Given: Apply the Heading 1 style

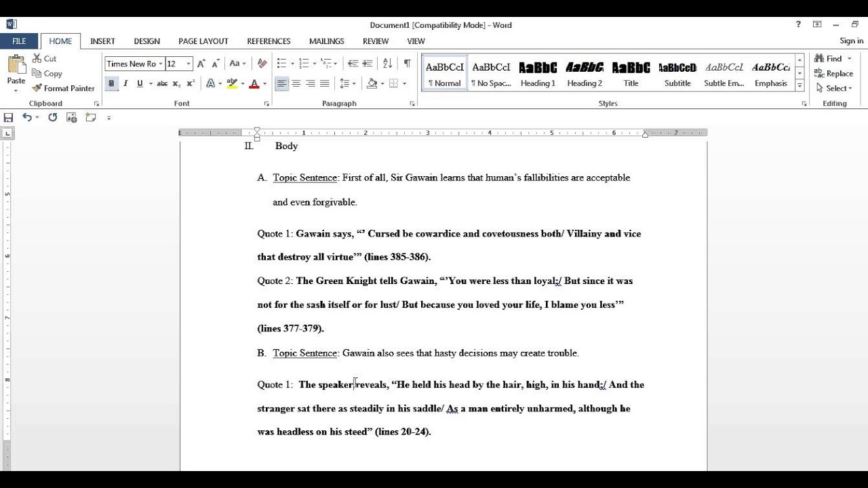Looking at the screenshot, I should click(538, 73).
